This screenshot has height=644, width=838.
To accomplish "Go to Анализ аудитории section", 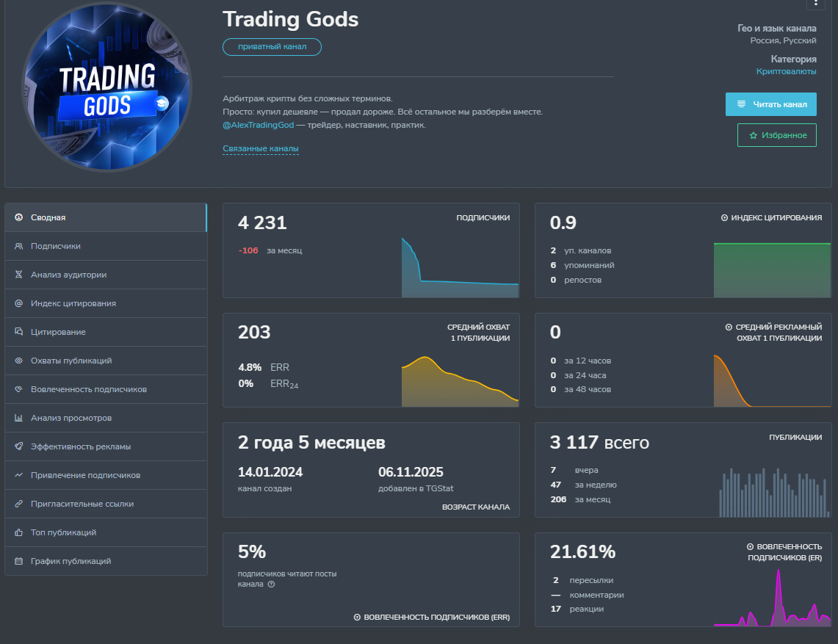I will tap(106, 275).
